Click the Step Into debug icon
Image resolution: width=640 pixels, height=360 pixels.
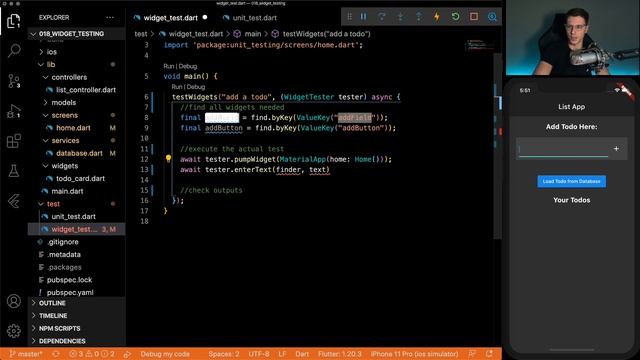coord(400,17)
